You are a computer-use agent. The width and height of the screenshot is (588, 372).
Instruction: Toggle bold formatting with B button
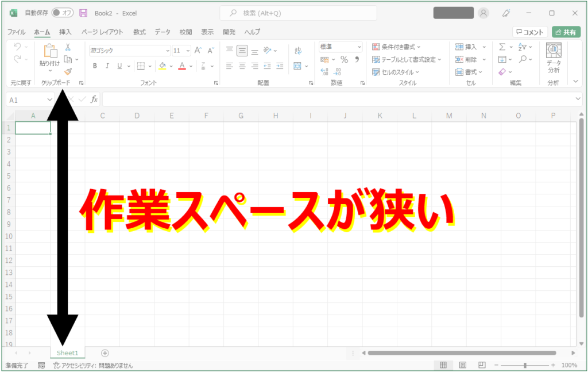pyautogui.click(x=95, y=66)
